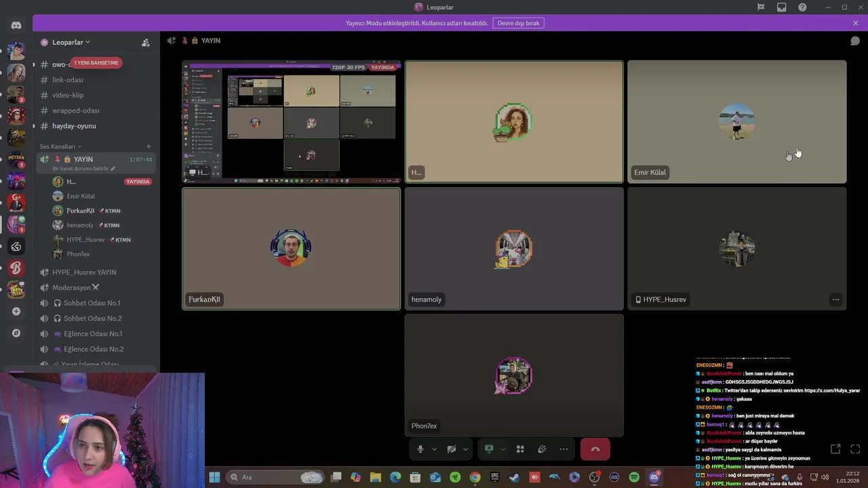868x488 pixels.
Task: Open the Inbox icon in title bar
Action: click(x=782, y=7)
